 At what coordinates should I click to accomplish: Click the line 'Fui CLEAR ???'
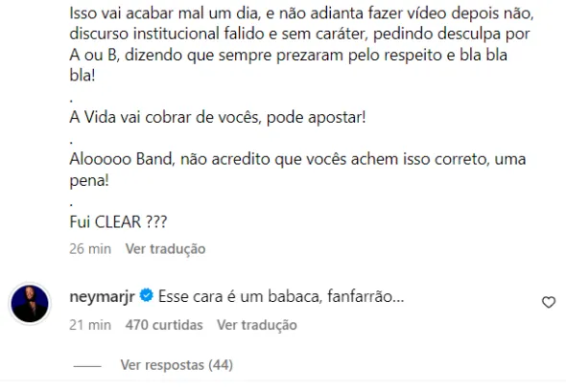(118, 221)
